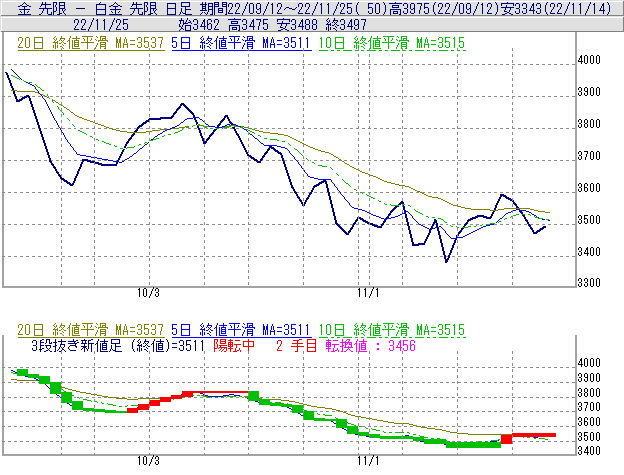Viewport: 624px width, 475px height.
Task: Click the 3300 axis label on upper chart
Action: pyautogui.click(x=589, y=283)
